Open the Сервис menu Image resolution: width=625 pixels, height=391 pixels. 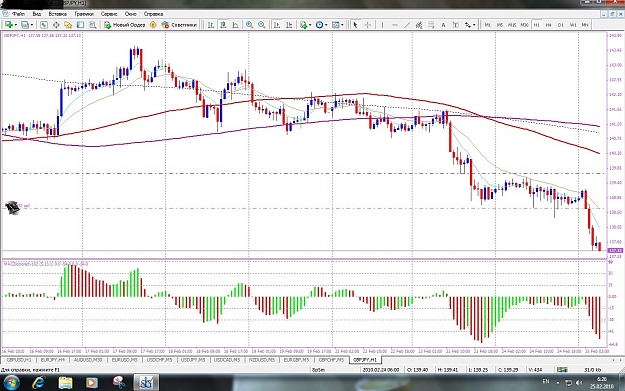109,14
